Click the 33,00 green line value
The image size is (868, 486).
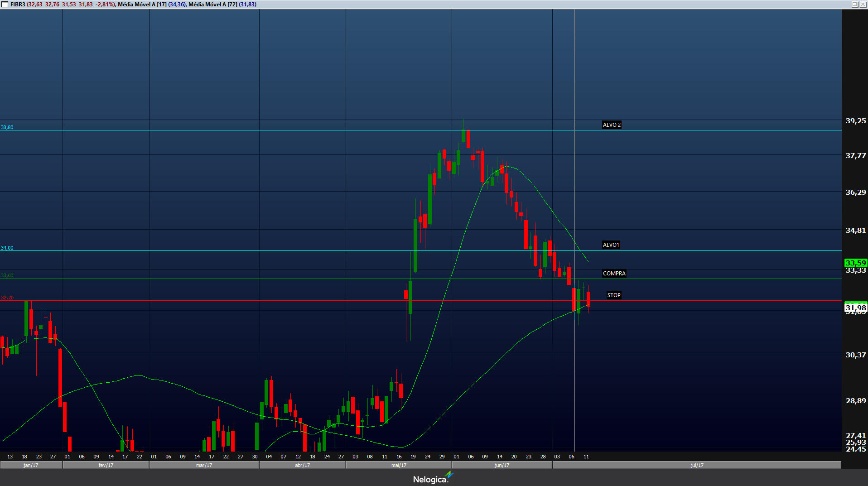pyautogui.click(x=7, y=276)
